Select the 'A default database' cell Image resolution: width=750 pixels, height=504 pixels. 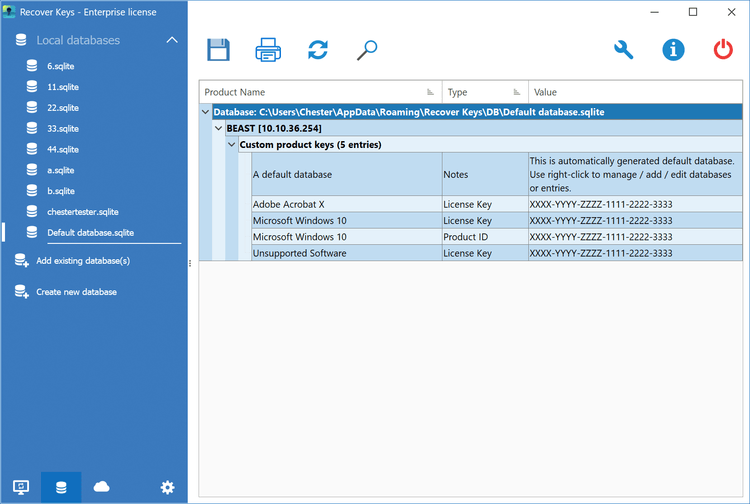347,175
